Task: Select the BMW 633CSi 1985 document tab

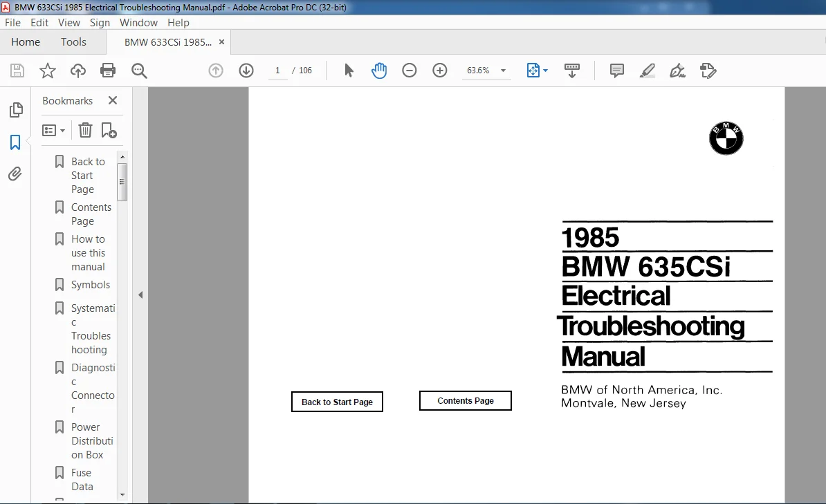Action: 168,42
